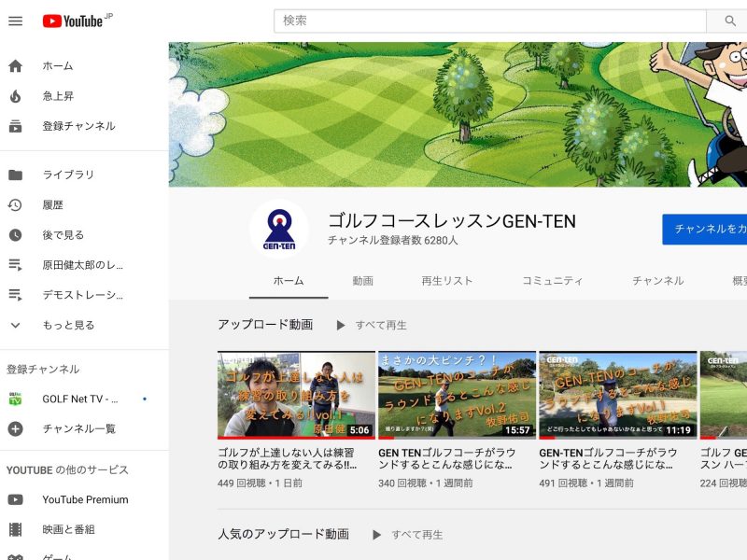The width and height of the screenshot is (747, 560).
Task: Click the デモストレーシ playlist icon
Action: (15, 295)
